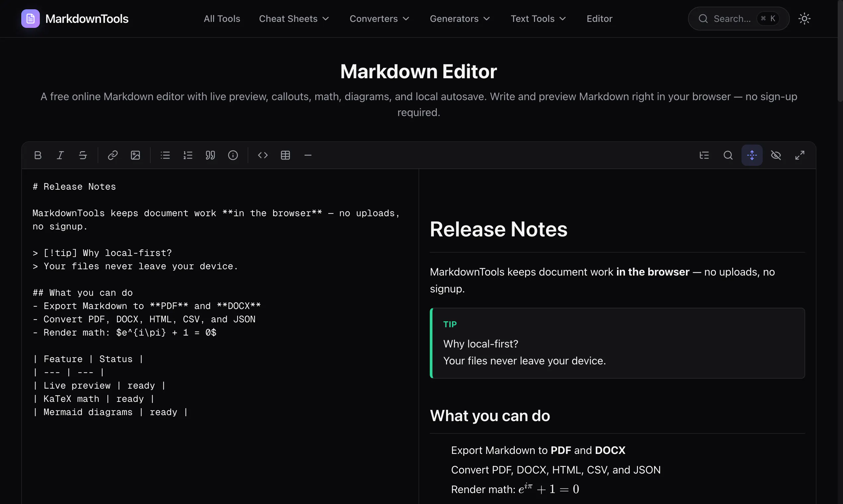Go to MarkdownTools home via brand name
The image size is (843, 504).
point(87,19)
